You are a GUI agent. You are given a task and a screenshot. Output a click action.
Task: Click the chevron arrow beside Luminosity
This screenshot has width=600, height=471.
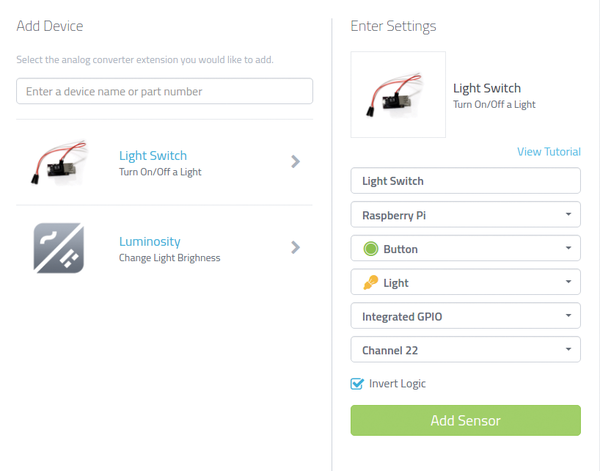(295, 247)
